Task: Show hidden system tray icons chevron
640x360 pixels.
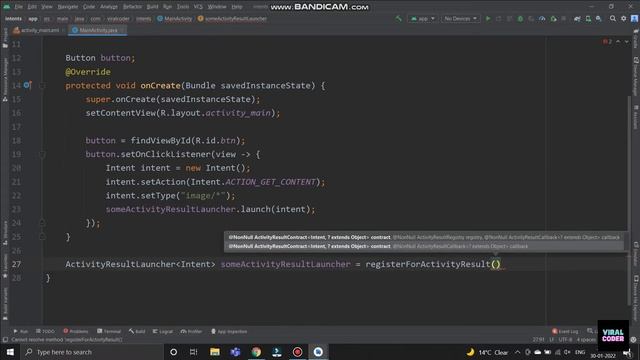Action: (x=517, y=352)
